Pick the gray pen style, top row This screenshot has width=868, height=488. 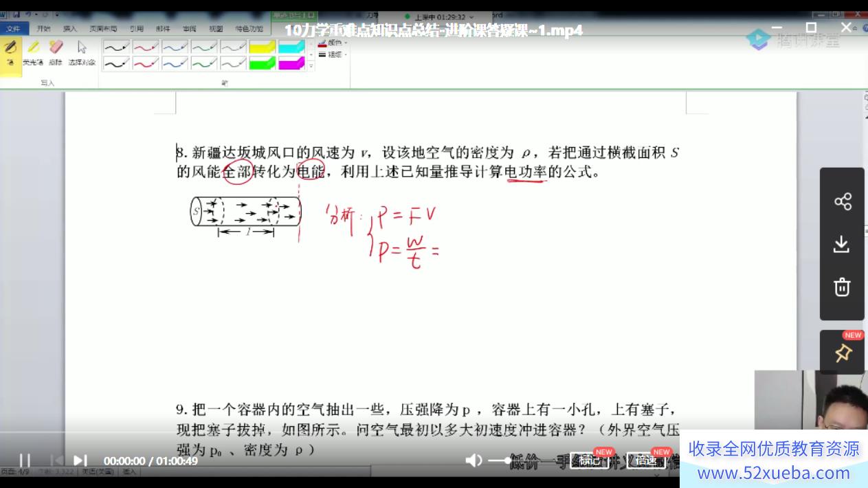click(233, 47)
